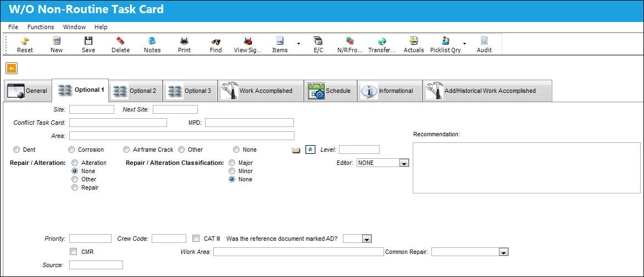Click into the Recommendation text box
644x277 pixels.
tap(526, 168)
